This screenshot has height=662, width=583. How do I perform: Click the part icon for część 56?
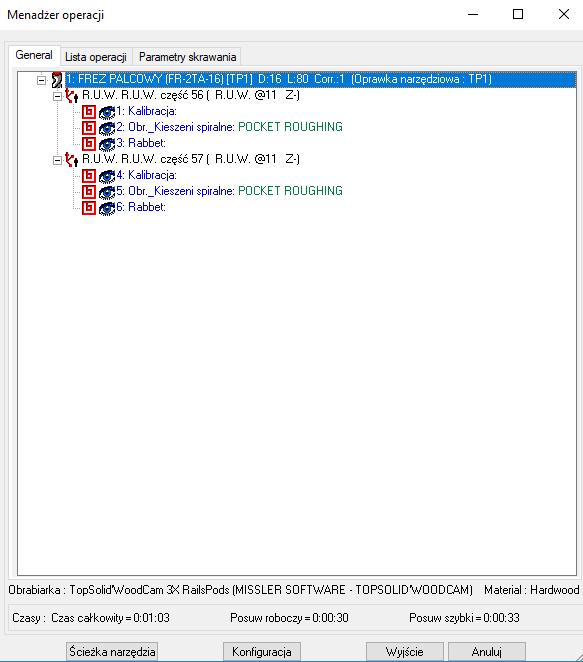click(72, 96)
